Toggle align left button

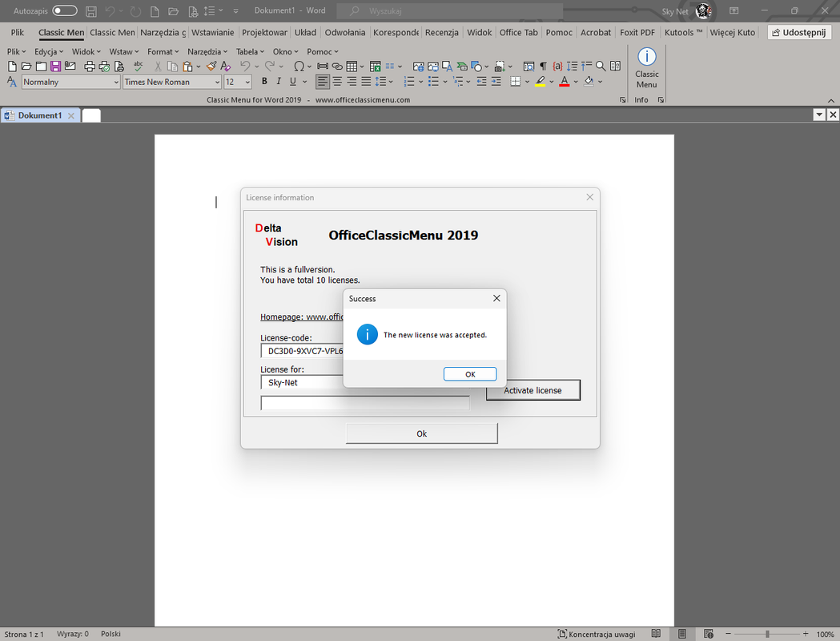(x=322, y=82)
